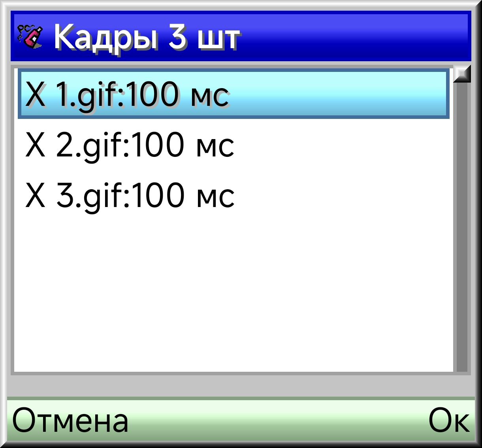Viewport: 482px width, 448px height.
Task: Confirm with the Ок softkey
Action: pos(449,421)
